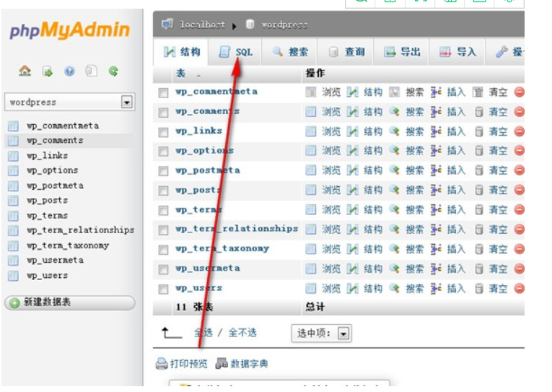The height and width of the screenshot is (392, 552).
Task: Click 结构 structure text for wp_posts row
Action: [x=373, y=190]
